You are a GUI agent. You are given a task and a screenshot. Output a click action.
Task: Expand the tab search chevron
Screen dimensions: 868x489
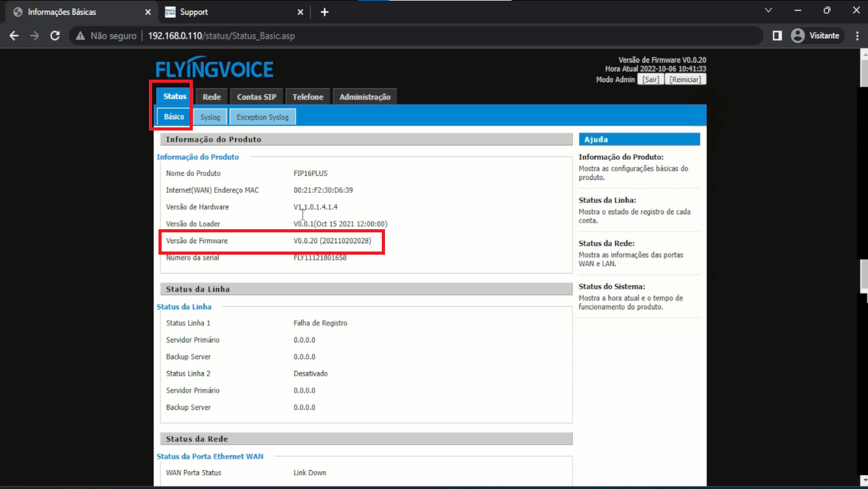click(769, 11)
